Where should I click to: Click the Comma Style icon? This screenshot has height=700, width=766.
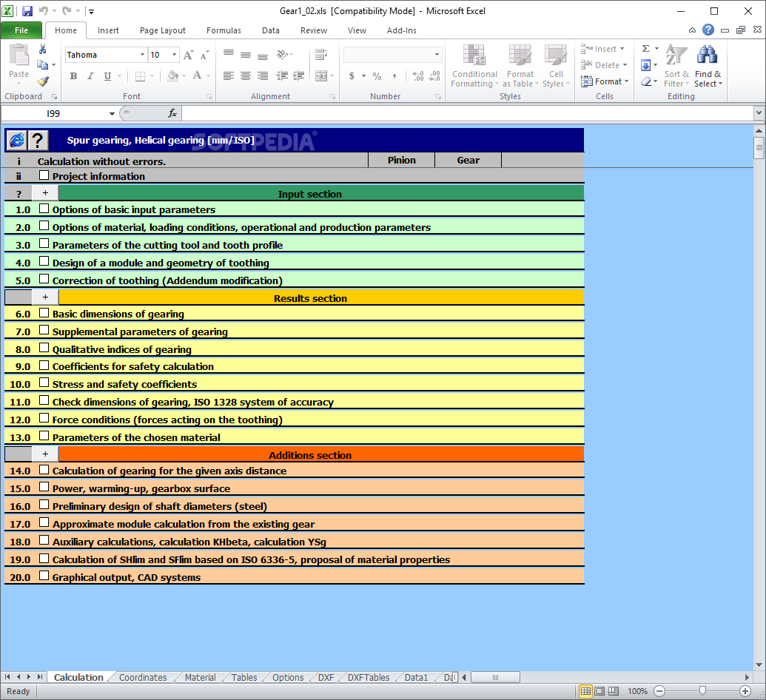pyautogui.click(x=394, y=75)
